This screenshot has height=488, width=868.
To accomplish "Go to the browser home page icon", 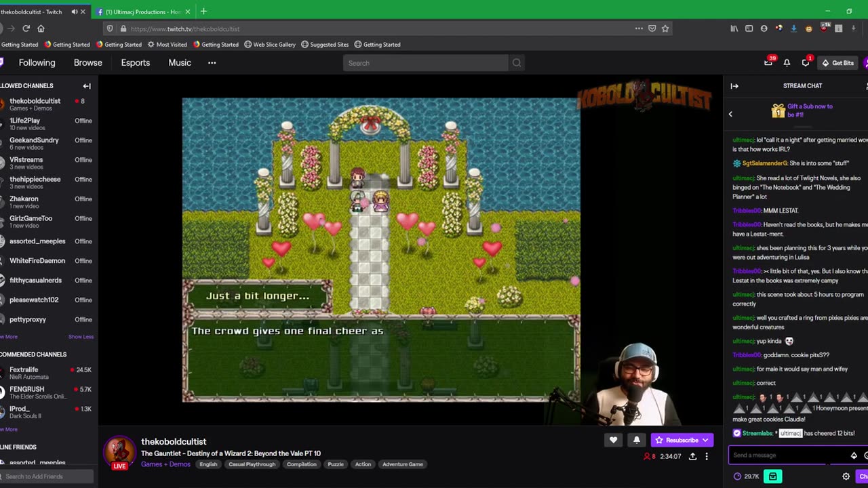I will point(41,28).
